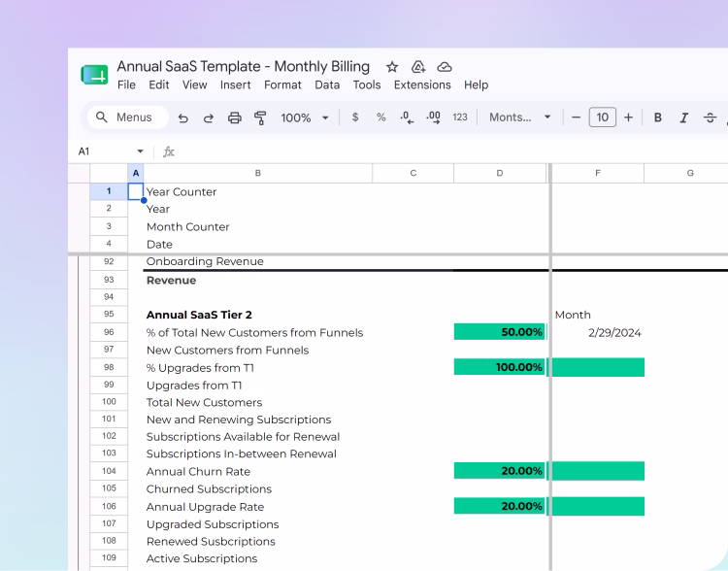Open the Edit menu
Viewport: 728px width, 571px height.
click(x=159, y=85)
